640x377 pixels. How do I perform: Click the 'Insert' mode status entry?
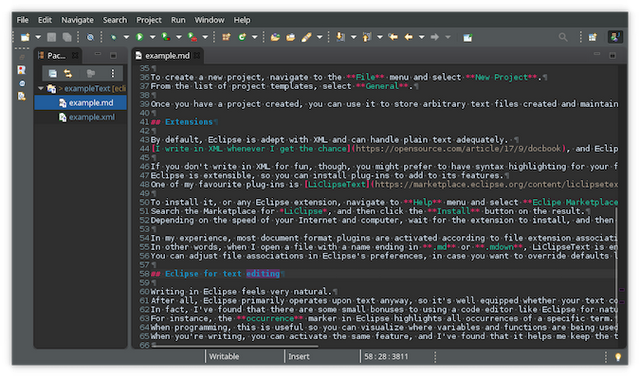[299, 357]
